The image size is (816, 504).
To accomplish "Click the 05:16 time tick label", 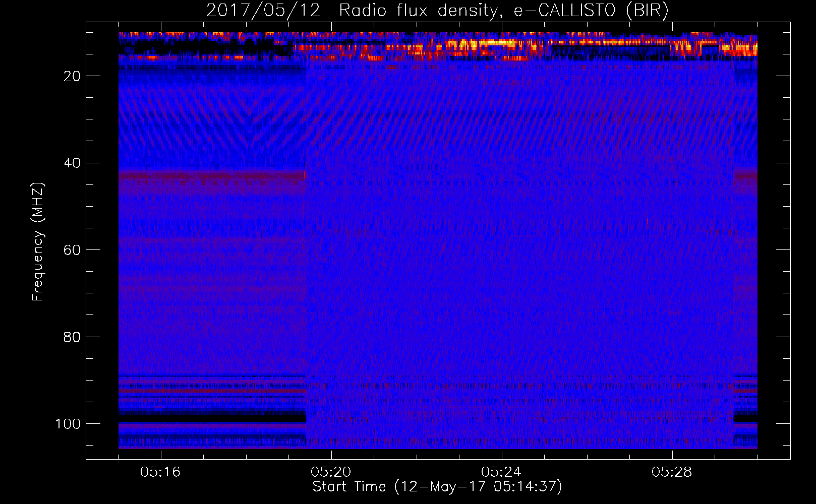I will click(160, 472).
